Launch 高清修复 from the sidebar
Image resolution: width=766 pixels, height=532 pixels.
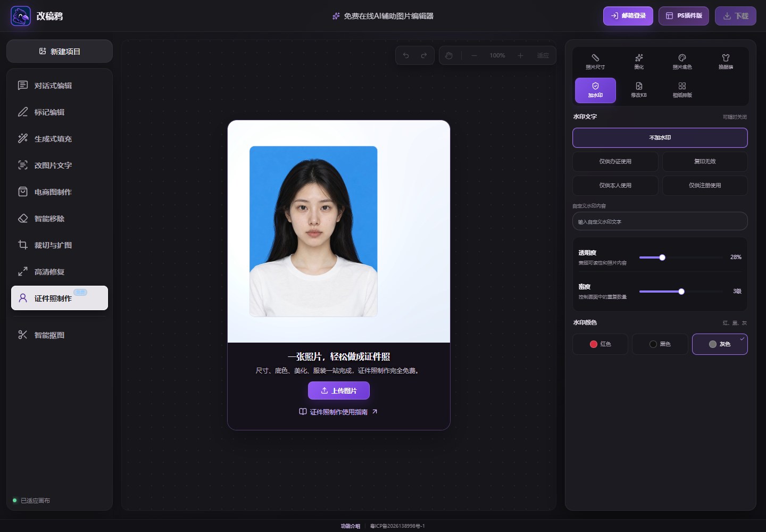(x=60, y=271)
